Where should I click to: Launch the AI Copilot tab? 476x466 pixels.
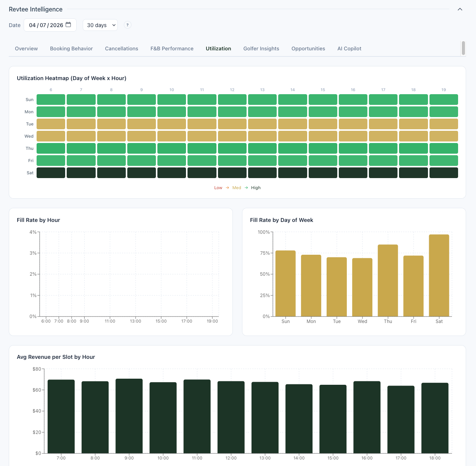(349, 48)
